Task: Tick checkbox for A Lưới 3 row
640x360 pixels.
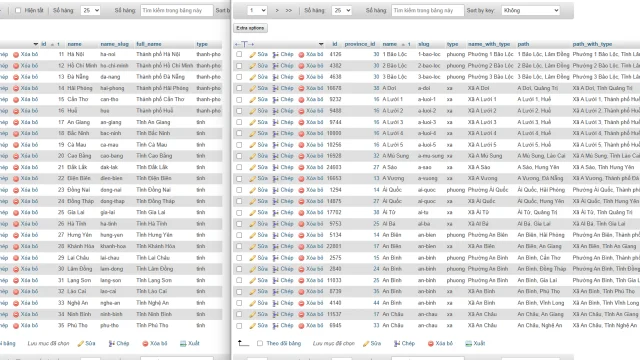Action: [x=239, y=122]
